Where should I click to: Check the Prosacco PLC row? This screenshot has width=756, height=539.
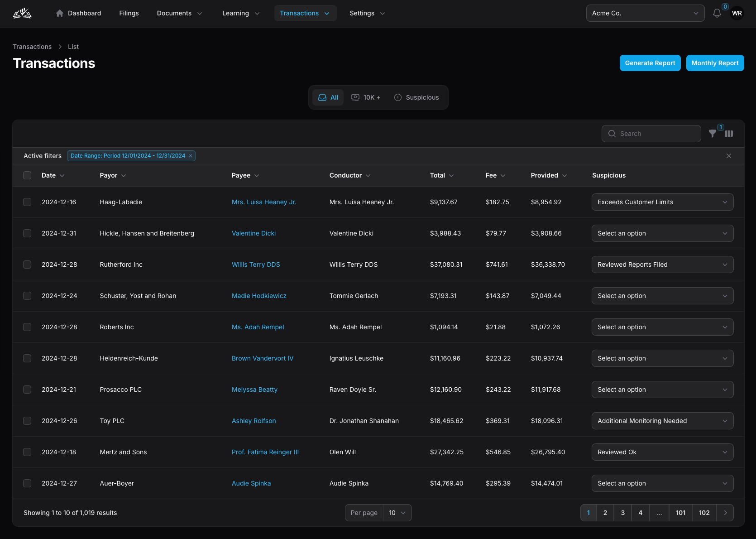27,390
